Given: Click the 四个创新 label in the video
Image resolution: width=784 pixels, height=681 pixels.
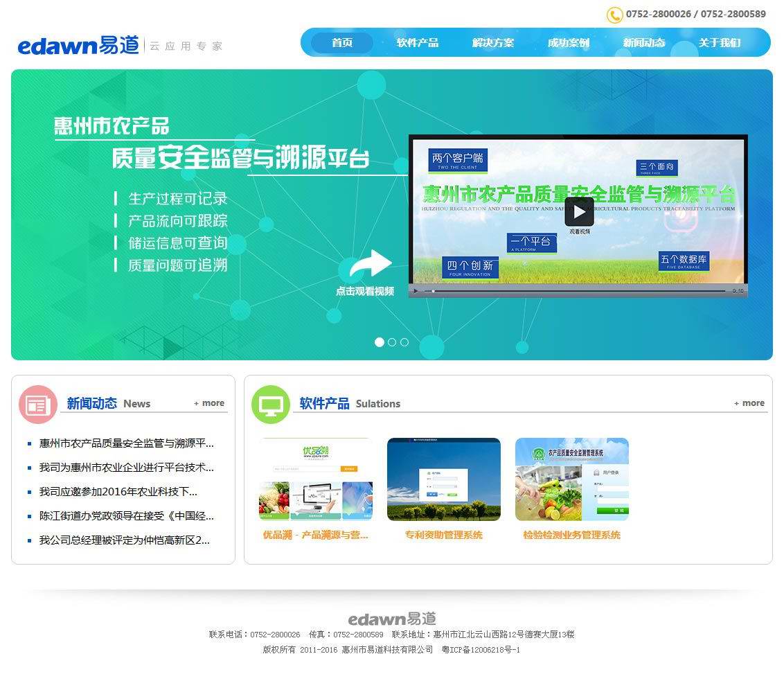Looking at the screenshot, I should click(x=470, y=267).
